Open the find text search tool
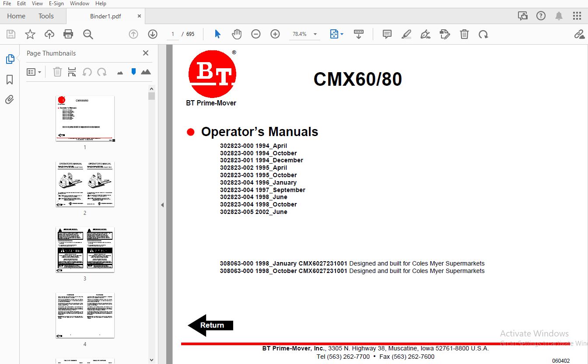Image resolution: width=588 pixels, height=364 pixels. tap(88, 34)
